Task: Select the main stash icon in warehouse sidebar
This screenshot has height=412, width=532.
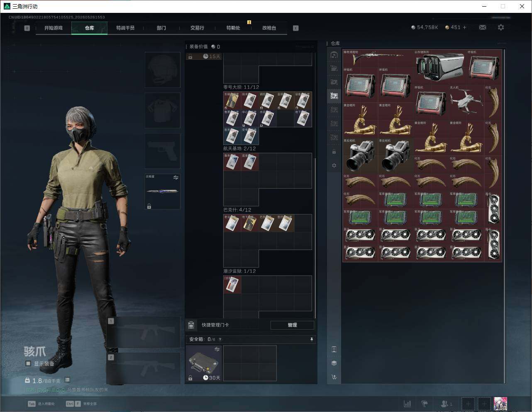Action: (x=334, y=55)
